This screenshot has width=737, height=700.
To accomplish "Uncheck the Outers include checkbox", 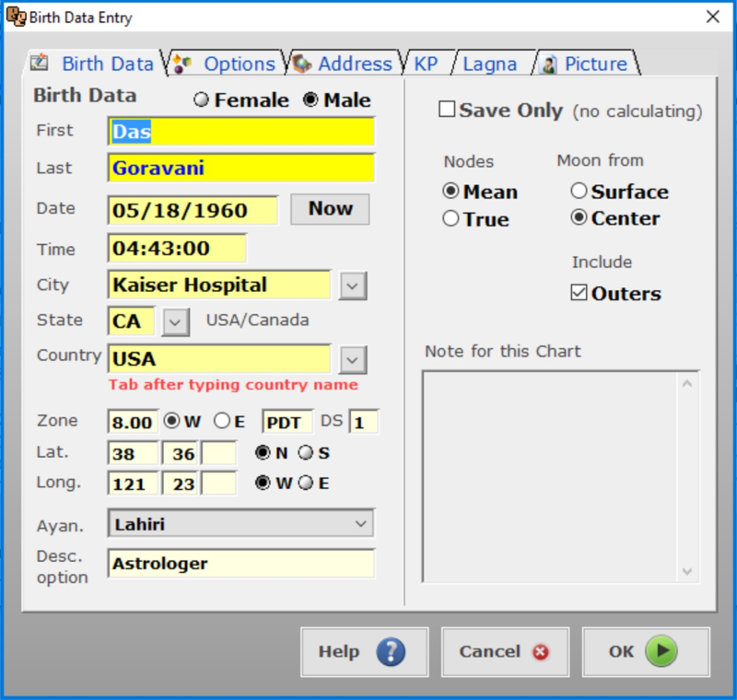I will tap(579, 294).
